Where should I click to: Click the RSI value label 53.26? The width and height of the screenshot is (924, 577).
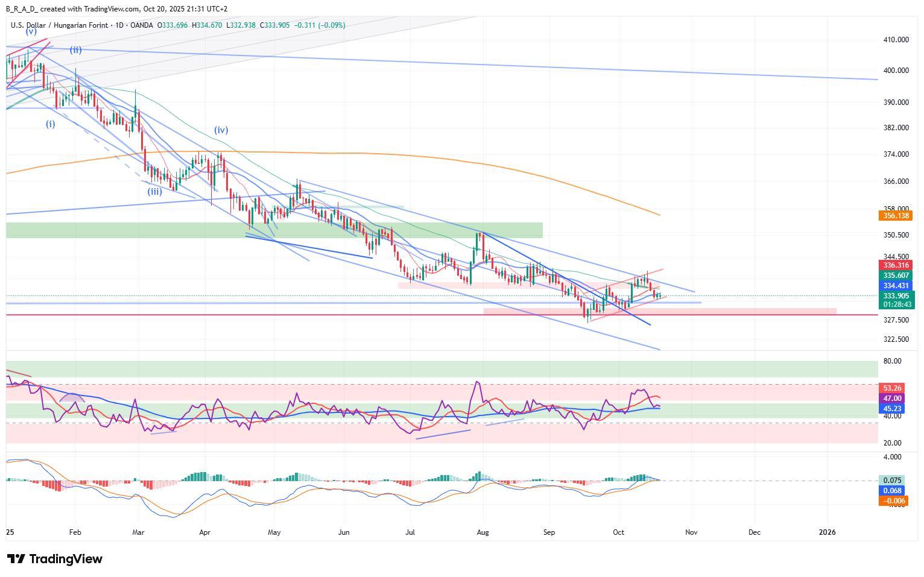pyautogui.click(x=892, y=388)
